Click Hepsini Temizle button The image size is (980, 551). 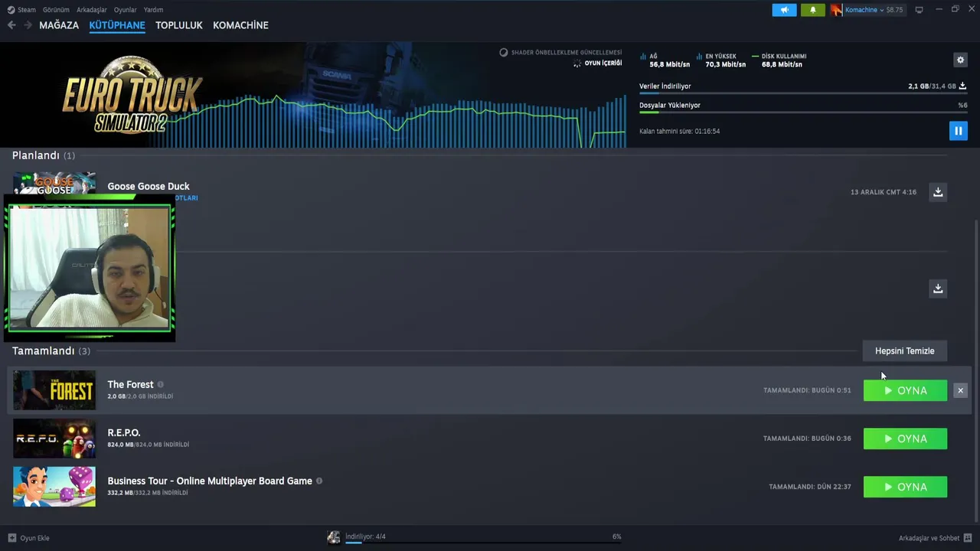(x=905, y=350)
